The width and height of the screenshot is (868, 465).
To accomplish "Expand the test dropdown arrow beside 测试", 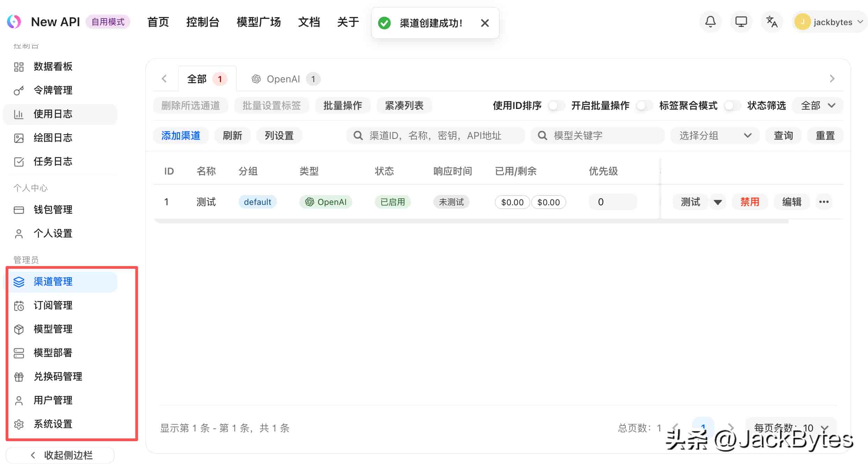I will pos(718,202).
